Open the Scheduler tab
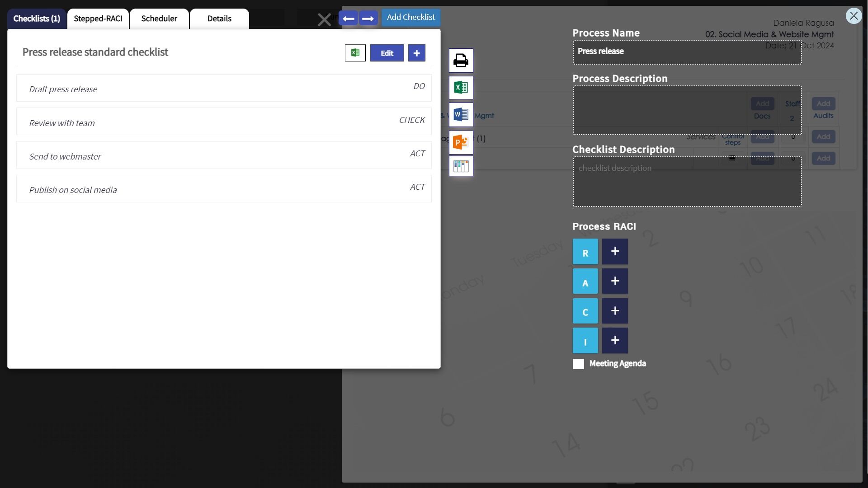 click(x=159, y=19)
